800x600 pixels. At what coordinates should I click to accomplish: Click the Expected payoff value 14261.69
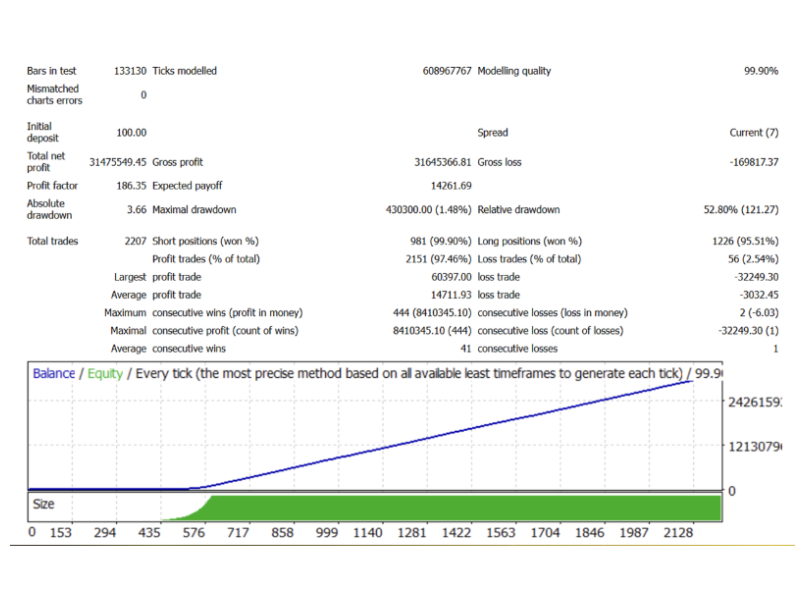point(451,186)
